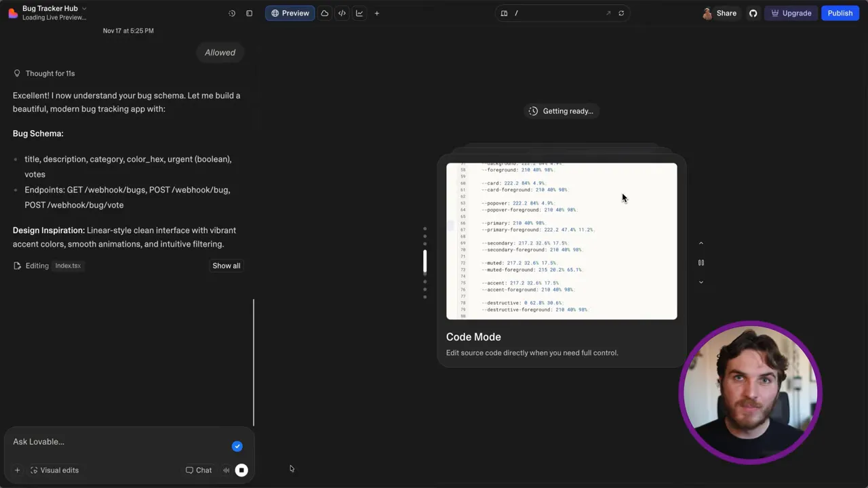The width and height of the screenshot is (868, 488).
Task: Refresh the live preview
Action: 620,13
